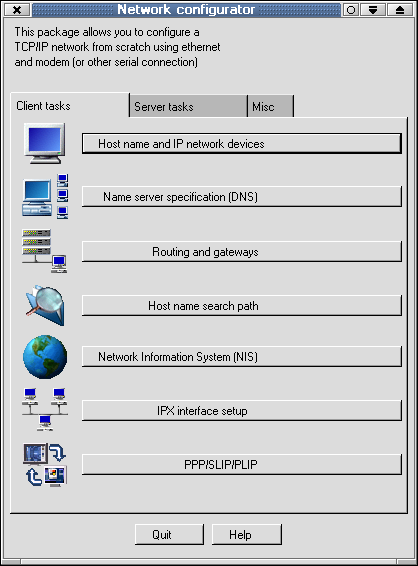This screenshot has height=566, width=418.
Task: Click the globe icon for NIS
Action: 45,357
